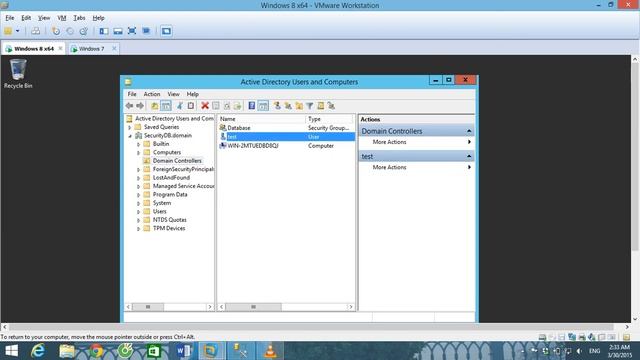Click the ENG language indicator in tray
Image resolution: width=640 pixels, height=360 pixels.
pyautogui.click(x=594, y=351)
